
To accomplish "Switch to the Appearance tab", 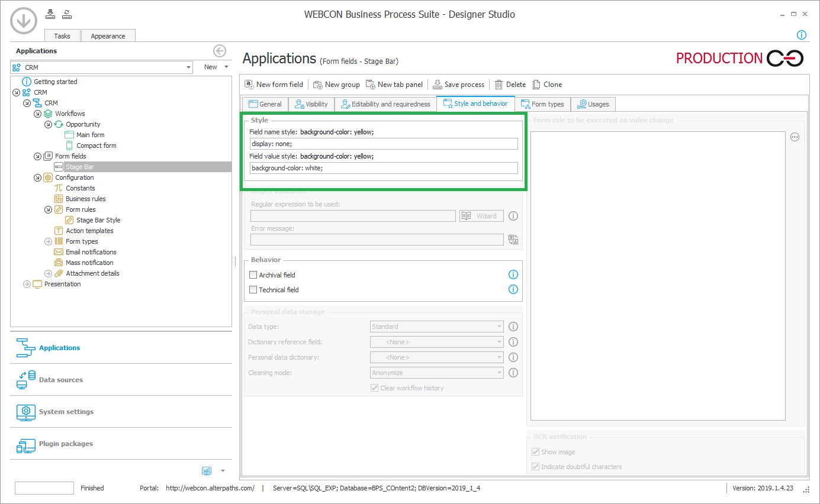I will coord(108,35).
